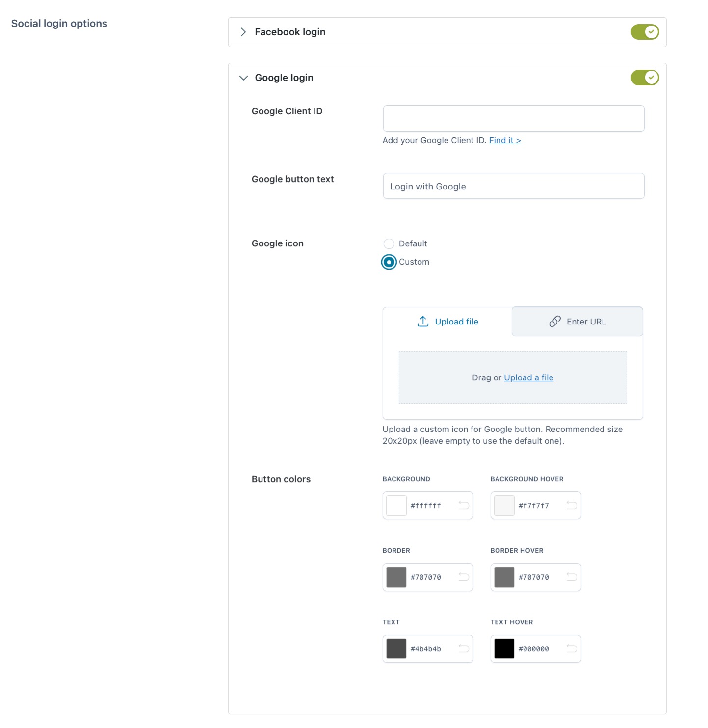
Task: Reset the Border Hover color value
Action: click(x=572, y=577)
